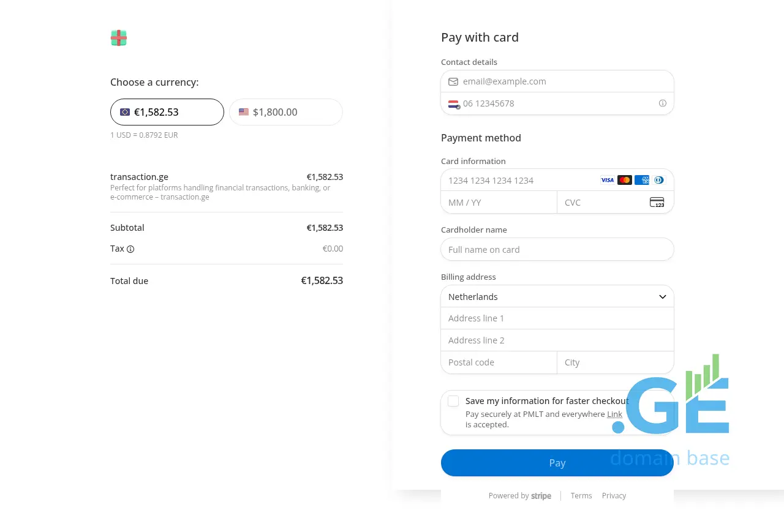Click the info icon next to Tax

click(129, 249)
